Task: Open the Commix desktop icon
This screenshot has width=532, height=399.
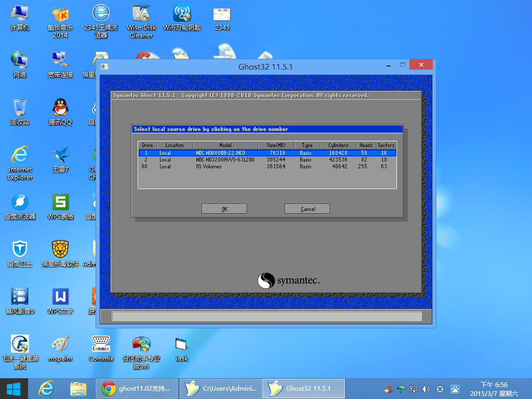Action: 101,344
